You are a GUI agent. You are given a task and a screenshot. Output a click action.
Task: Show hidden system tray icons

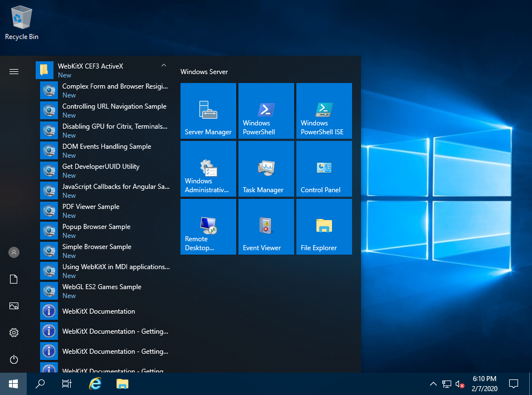pos(433,384)
